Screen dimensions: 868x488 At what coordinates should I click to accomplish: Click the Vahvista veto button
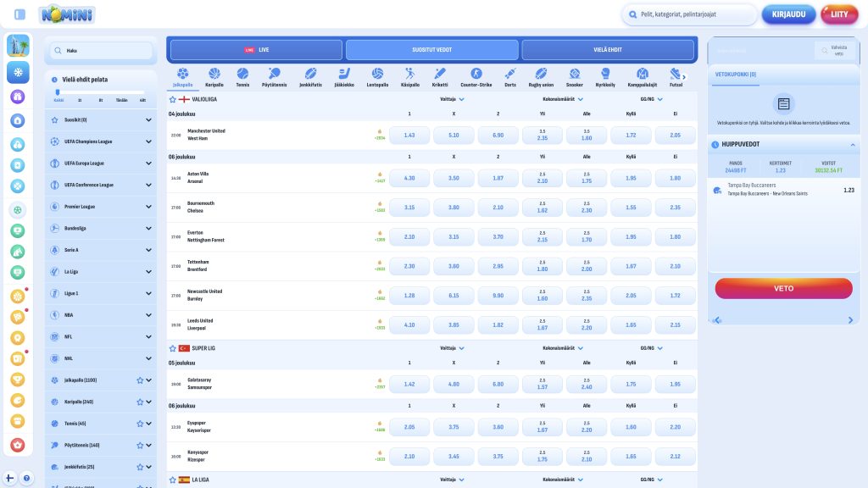(x=835, y=50)
